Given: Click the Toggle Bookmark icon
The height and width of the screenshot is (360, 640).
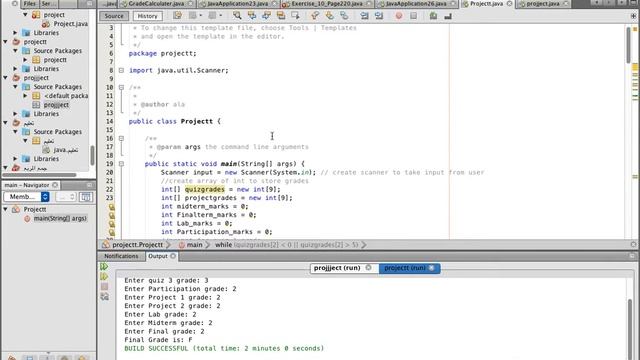Looking at the screenshot, I should 344,16.
